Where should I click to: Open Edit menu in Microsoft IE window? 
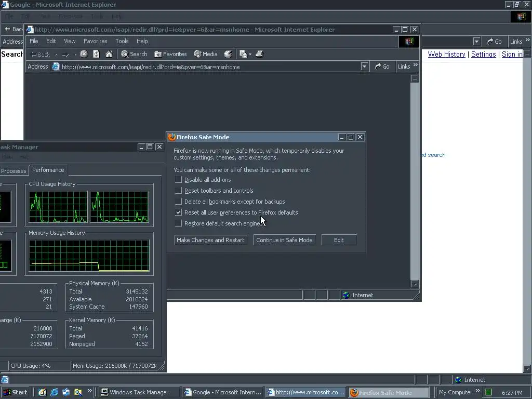click(51, 41)
